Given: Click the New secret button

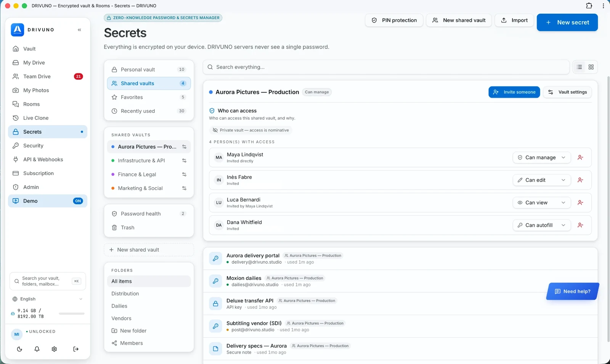Looking at the screenshot, I should pyautogui.click(x=567, y=22).
